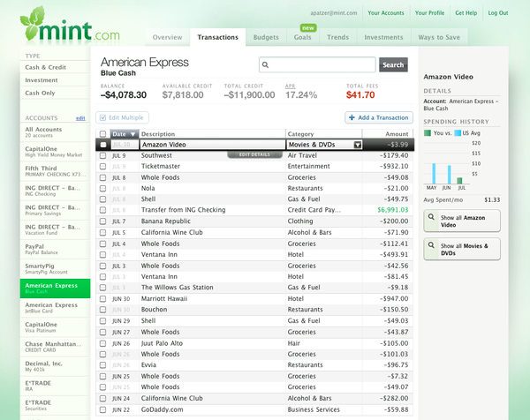Check the Marriott Hawaii transaction checkbox
Screen dimensions: 530x420
103,299
